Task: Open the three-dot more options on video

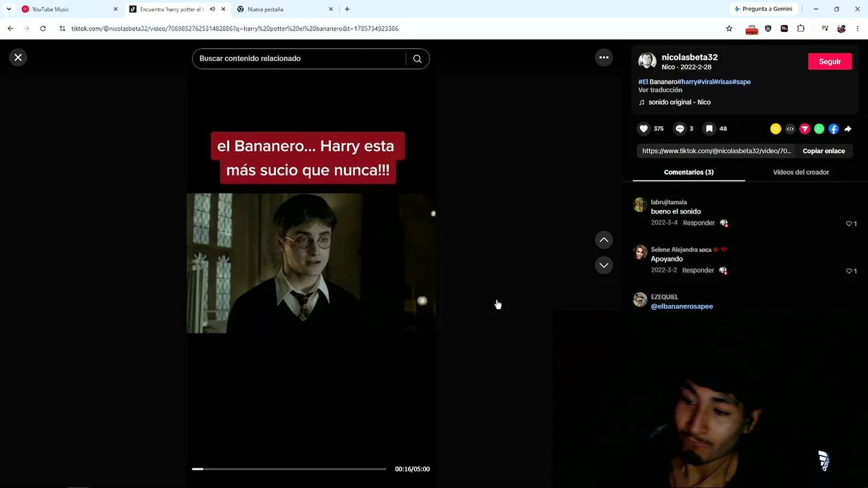Action: [x=604, y=58]
